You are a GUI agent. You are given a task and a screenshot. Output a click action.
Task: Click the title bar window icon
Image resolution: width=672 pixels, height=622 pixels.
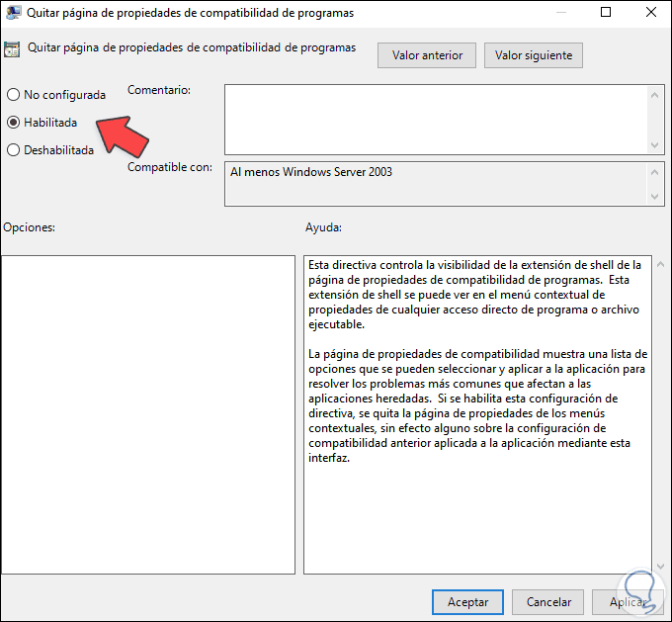13,13
